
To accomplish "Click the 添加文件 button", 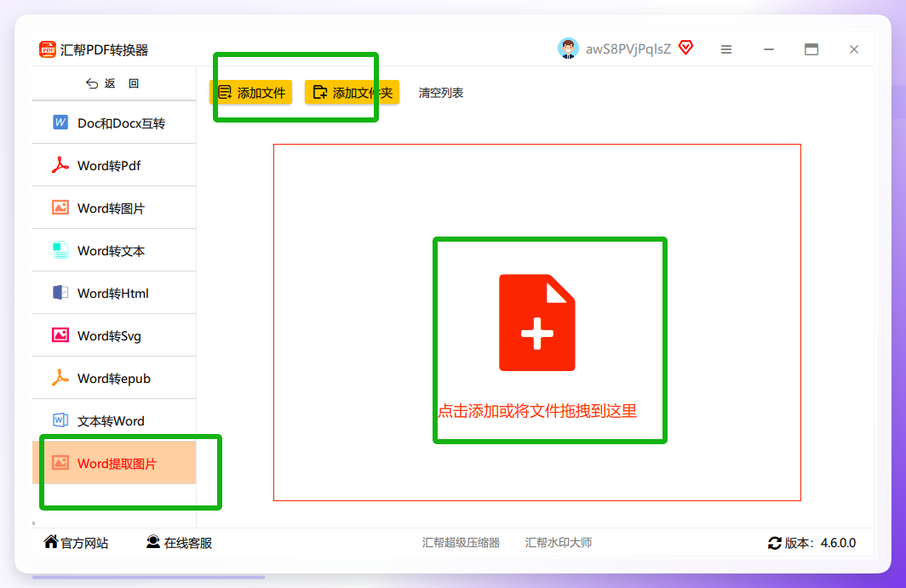I will (x=250, y=93).
